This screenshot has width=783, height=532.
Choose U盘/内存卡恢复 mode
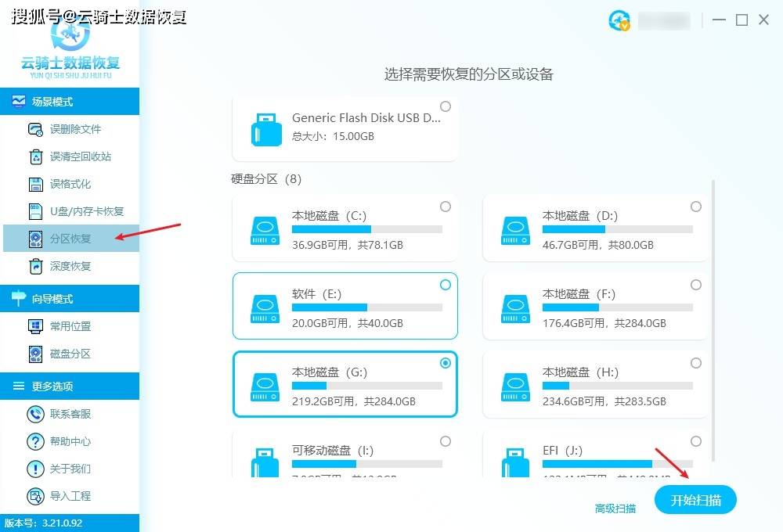(70, 211)
